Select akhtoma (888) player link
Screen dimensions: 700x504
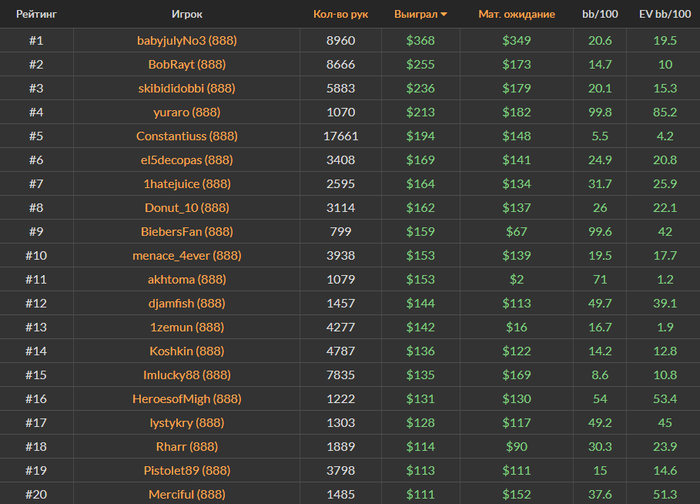(x=187, y=279)
